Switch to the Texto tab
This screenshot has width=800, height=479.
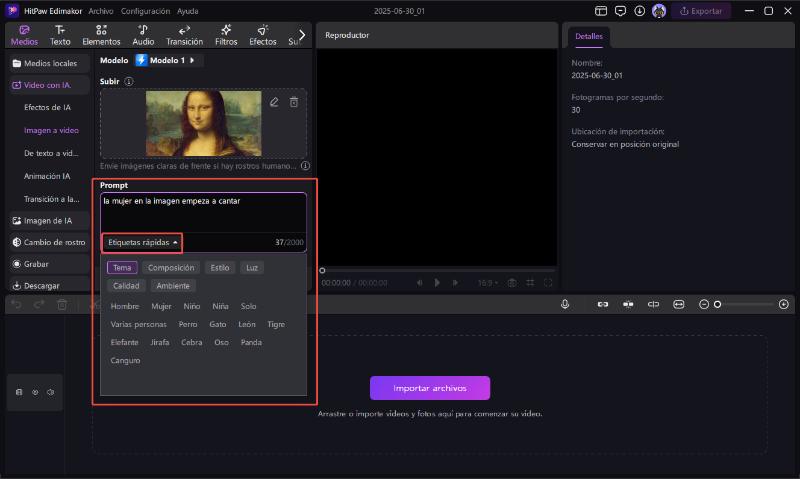(60, 35)
